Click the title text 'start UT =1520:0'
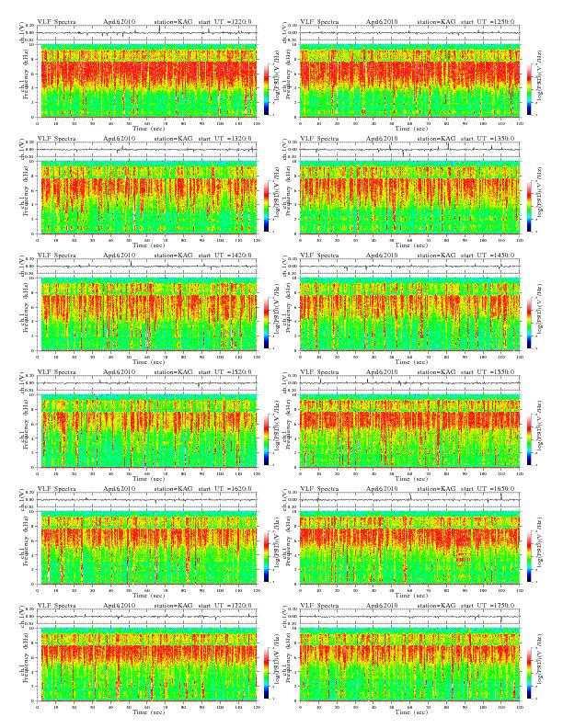The height and width of the screenshot is (728, 563). click(225, 372)
